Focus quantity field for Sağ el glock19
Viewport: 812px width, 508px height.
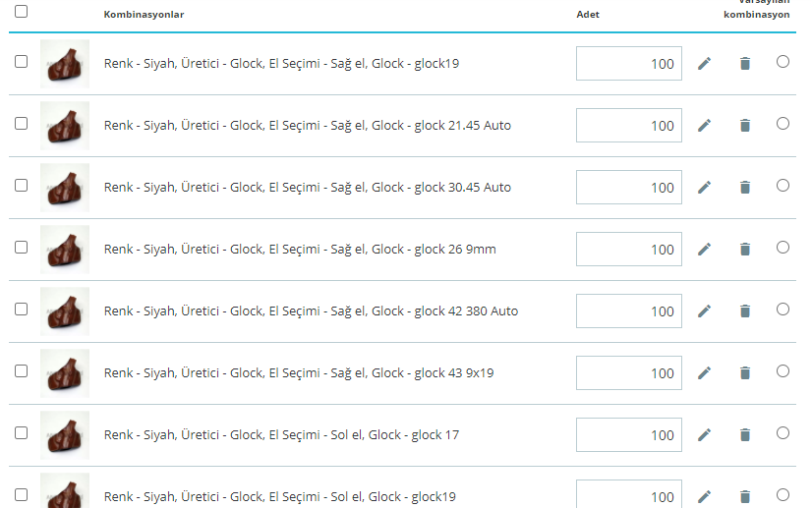point(629,64)
